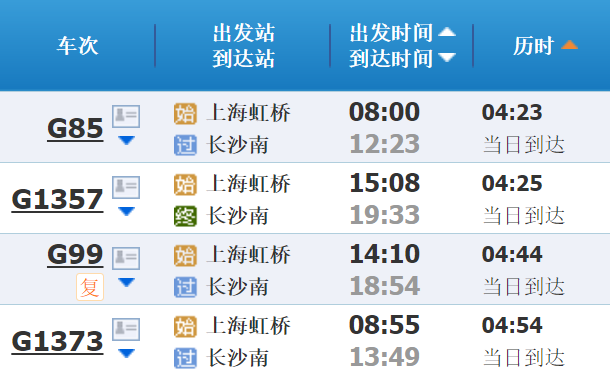
Task: Open train G85 link
Action: coord(75,128)
